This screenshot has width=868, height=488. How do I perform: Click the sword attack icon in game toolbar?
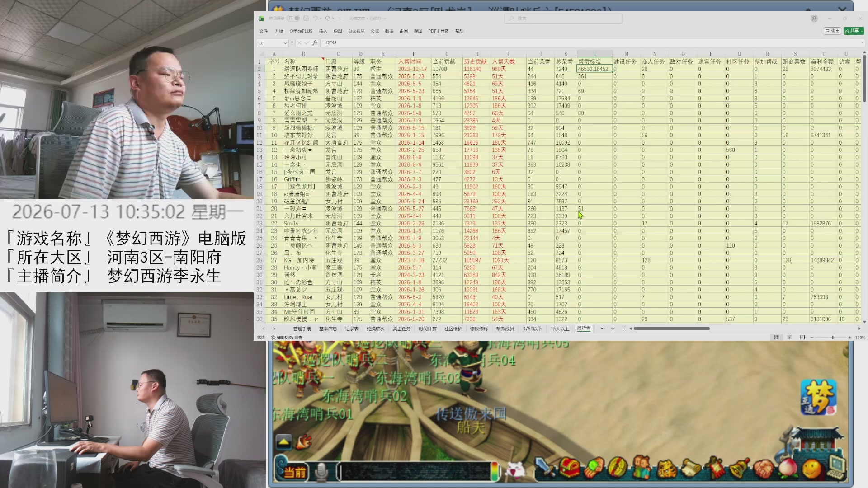click(544, 467)
